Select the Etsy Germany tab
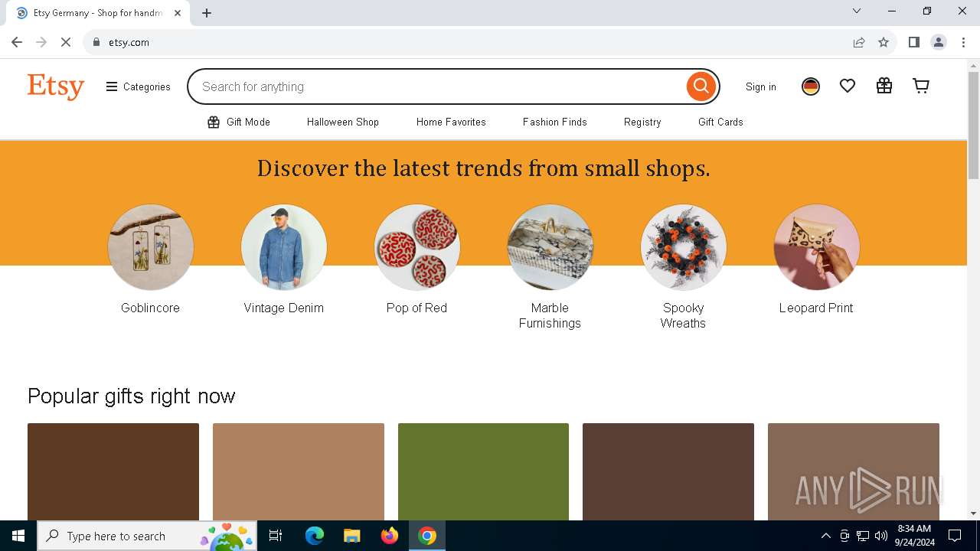Viewport: 980px width, 551px height. [98, 13]
